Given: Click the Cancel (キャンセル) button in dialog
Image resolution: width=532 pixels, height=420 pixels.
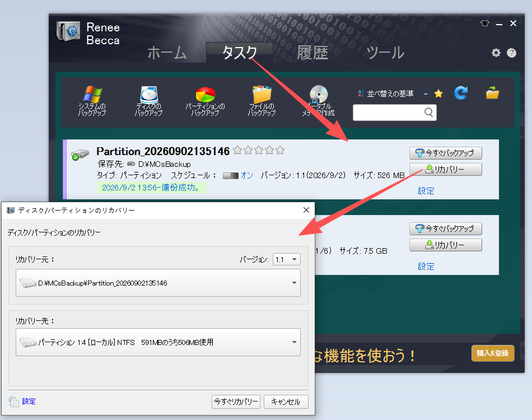Looking at the screenshot, I should click(286, 402).
